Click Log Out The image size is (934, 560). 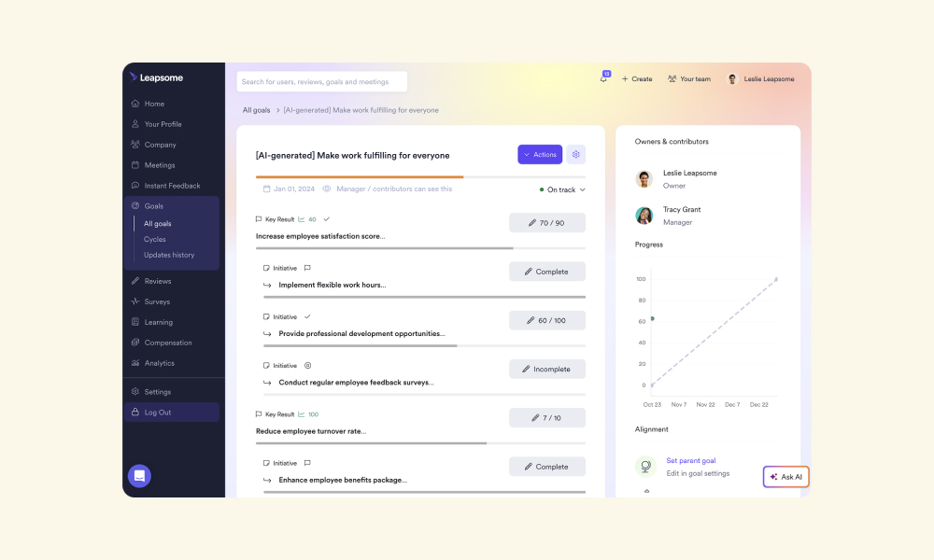pyautogui.click(x=172, y=413)
